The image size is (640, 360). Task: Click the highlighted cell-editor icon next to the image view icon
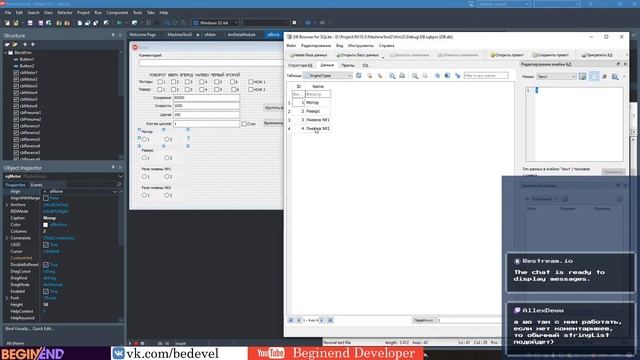click(594, 76)
